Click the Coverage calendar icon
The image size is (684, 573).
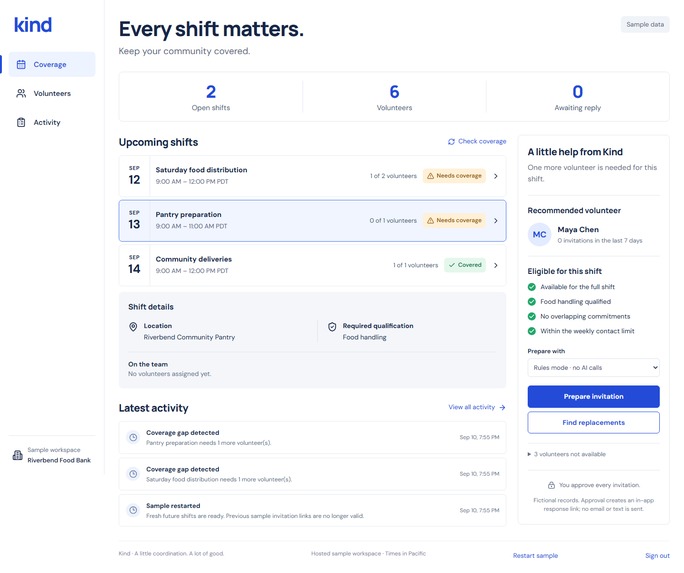21,65
